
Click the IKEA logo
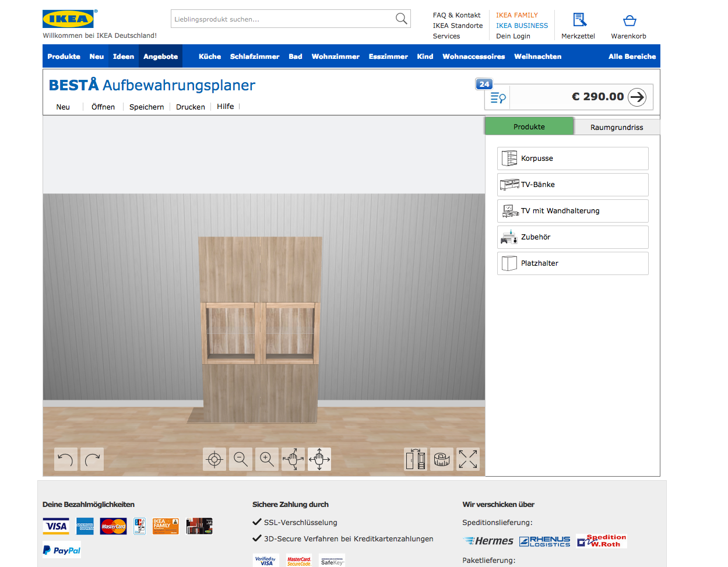(69, 19)
